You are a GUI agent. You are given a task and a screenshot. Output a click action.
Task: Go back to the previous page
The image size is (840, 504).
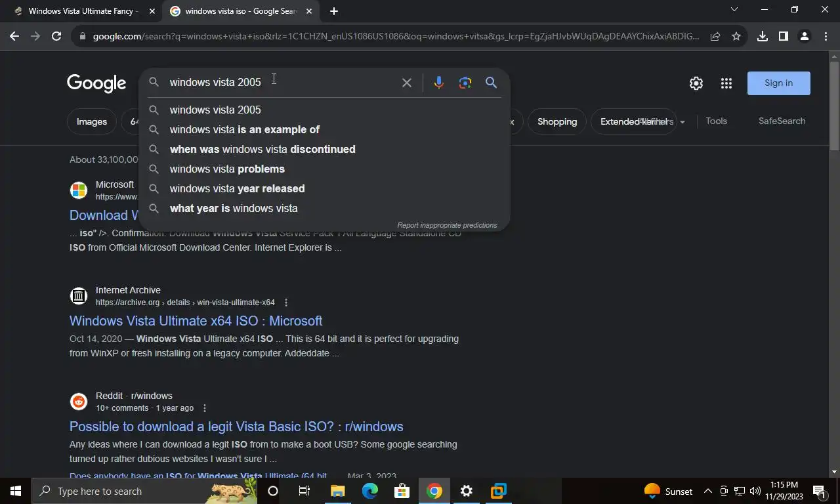tap(14, 36)
